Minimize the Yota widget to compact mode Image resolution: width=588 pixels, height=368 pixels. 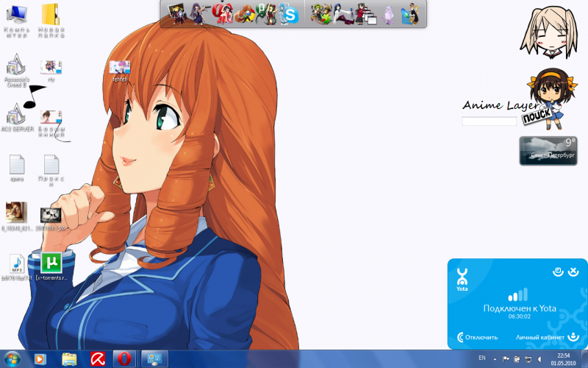pyautogui.click(x=558, y=272)
